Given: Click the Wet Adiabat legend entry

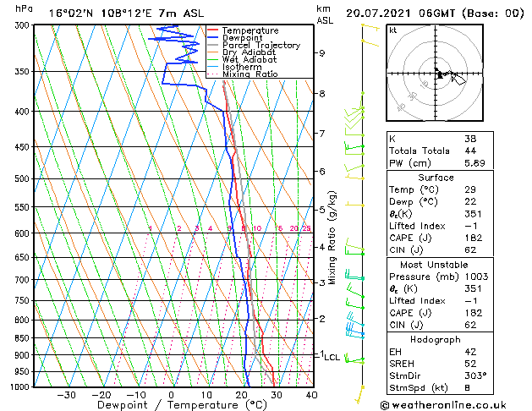Looking at the screenshot, I should [242, 60].
